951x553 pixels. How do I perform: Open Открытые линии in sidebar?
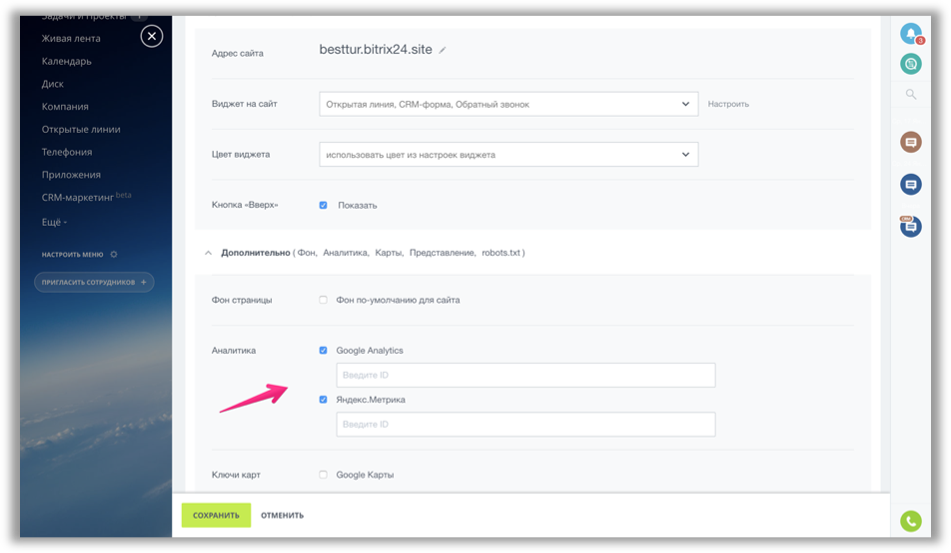tap(81, 129)
